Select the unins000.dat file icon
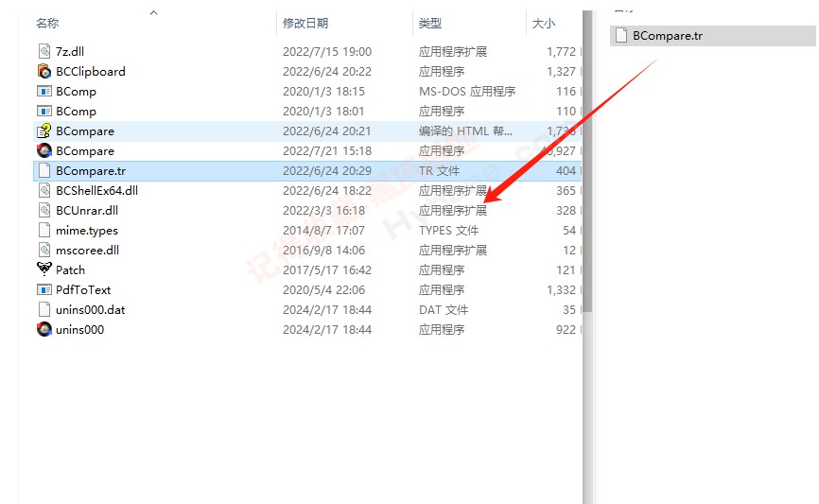 pyautogui.click(x=44, y=309)
